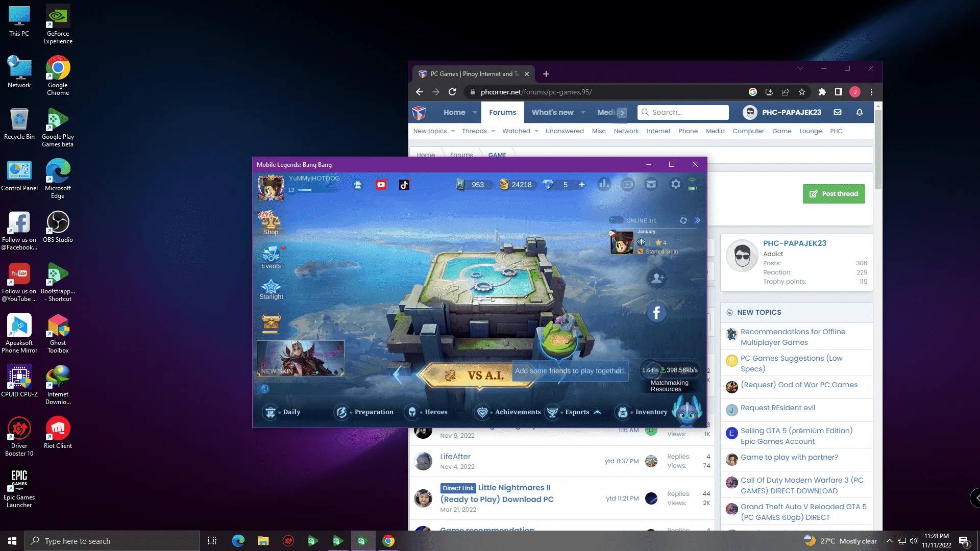This screenshot has width=980, height=551.
Task: Open the YouTube icon in the game header
Action: [381, 185]
